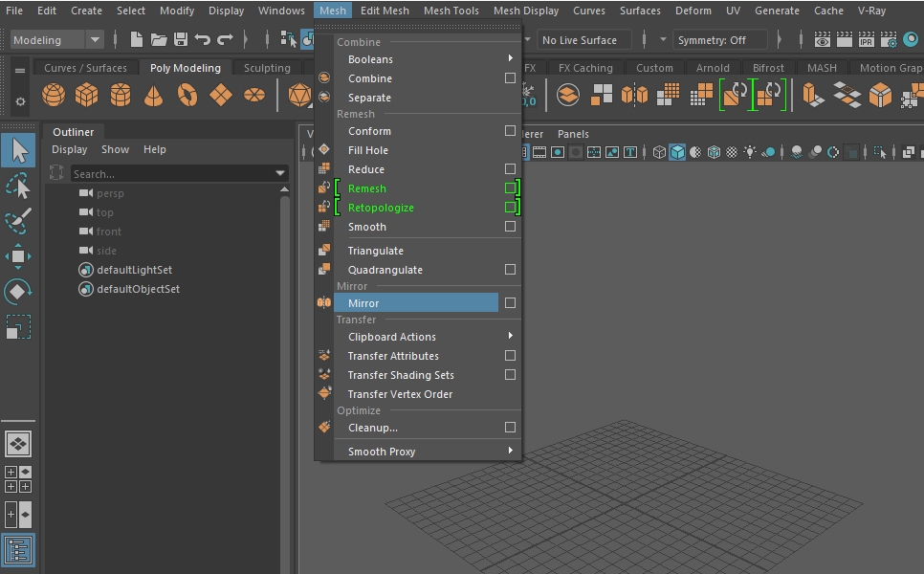This screenshot has height=574, width=924.
Task: Activate the Rotate tool in the toolbox
Action: pos(18,291)
